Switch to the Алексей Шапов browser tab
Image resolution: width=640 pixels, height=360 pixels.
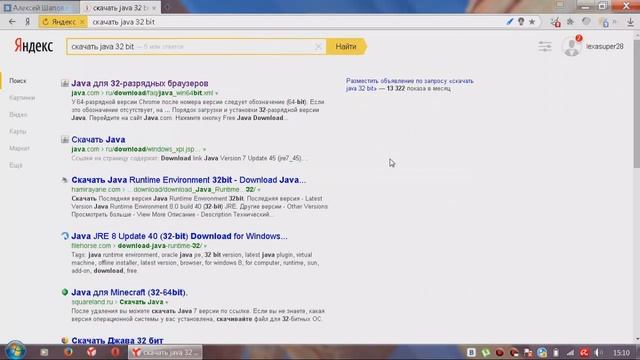pyautogui.click(x=40, y=7)
